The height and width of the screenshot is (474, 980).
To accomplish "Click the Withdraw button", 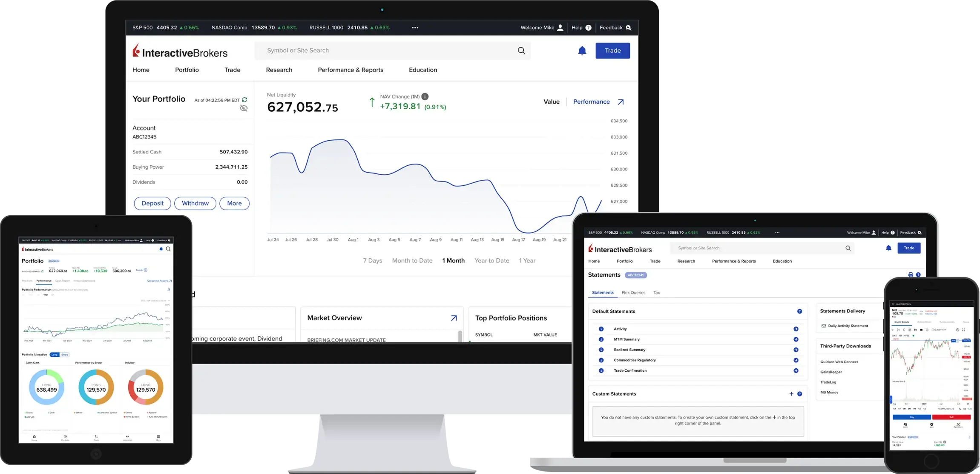I will [195, 202].
